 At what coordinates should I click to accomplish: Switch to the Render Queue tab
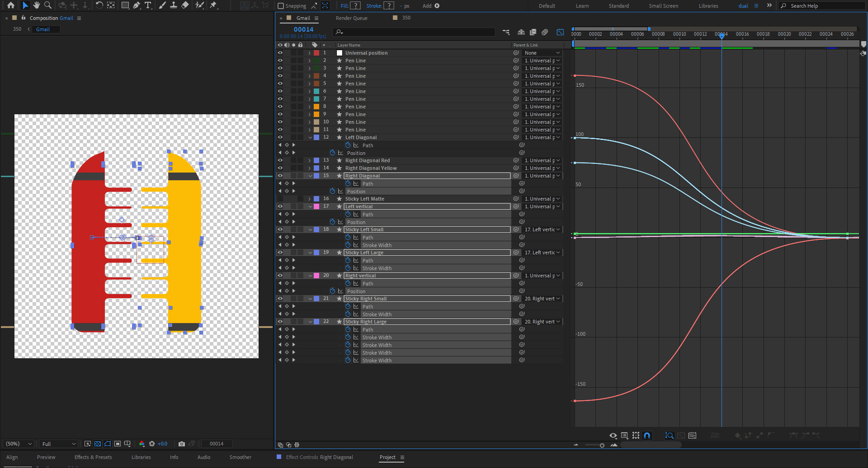pyautogui.click(x=351, y=18)
